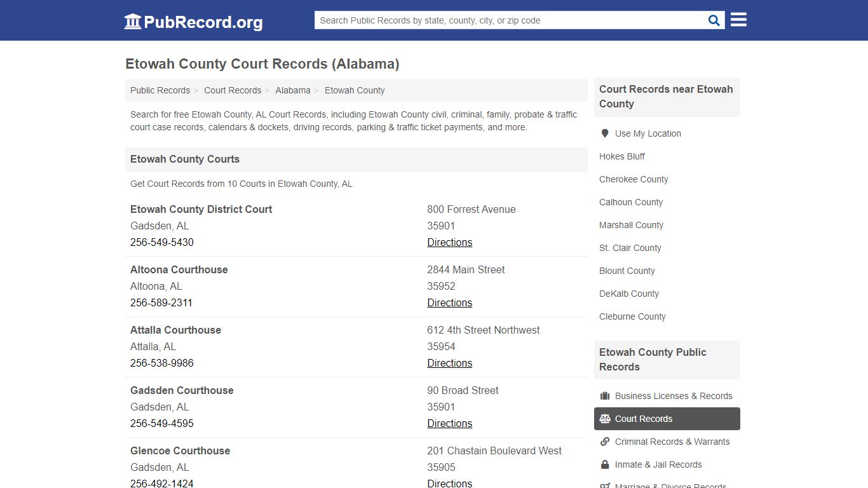Click the search magnifier icon
This screenshot has height=488, width=868.
click(x=713, y=20)
